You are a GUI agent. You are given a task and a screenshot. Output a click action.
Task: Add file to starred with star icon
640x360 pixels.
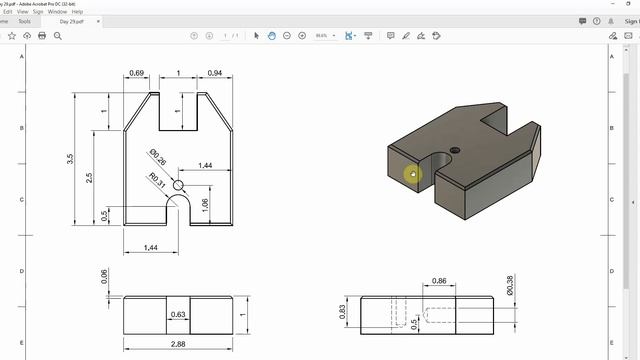[x=12, y=36]
